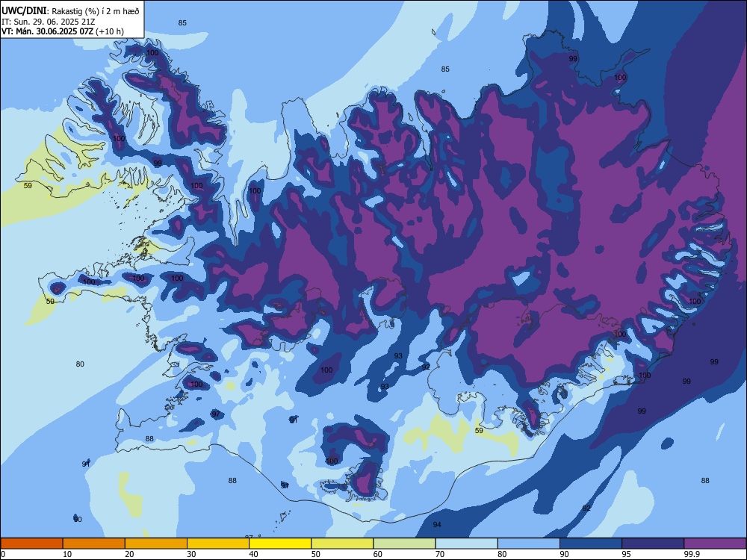Click the light blue 80–90 legend swatch
The width and height of the screenshot is (747, 560).
pyautogui.click(x=529, y=544)
